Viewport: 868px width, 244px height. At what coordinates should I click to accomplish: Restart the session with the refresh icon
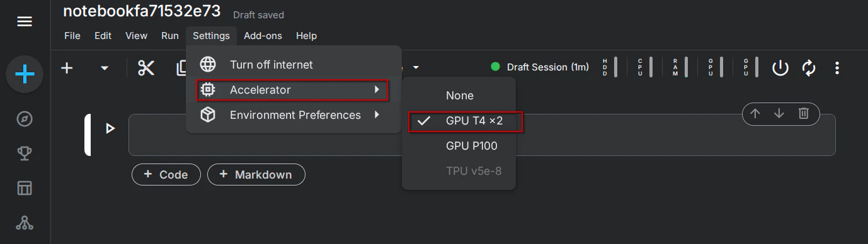click(x=809, y=68)
